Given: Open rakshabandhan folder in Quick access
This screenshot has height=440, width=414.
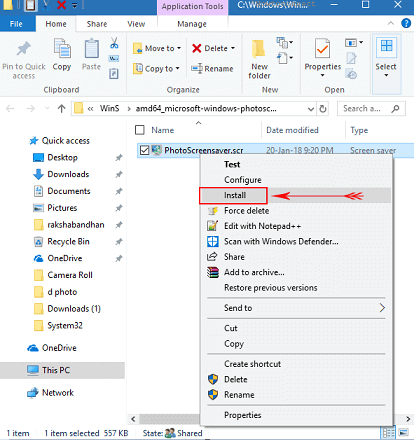Looking at the screenshot, I should pos(76,225).
